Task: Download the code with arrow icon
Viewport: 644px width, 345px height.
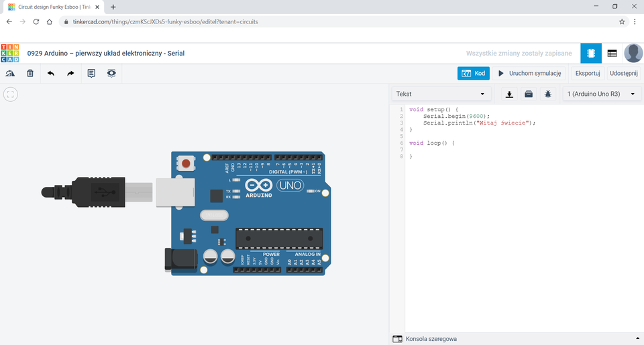Action: (509, 94)
